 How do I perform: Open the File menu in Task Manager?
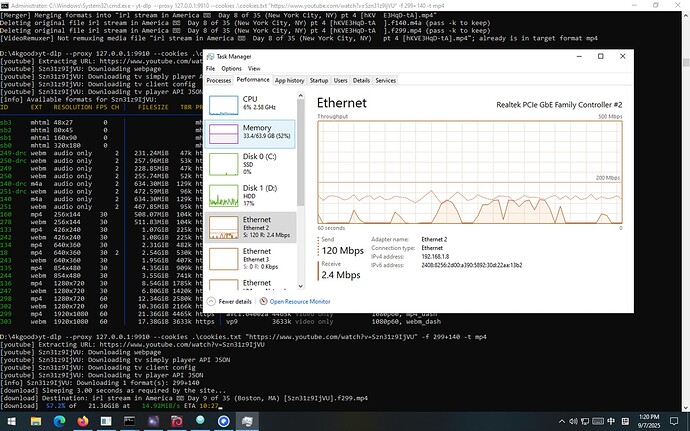(210, 69)
